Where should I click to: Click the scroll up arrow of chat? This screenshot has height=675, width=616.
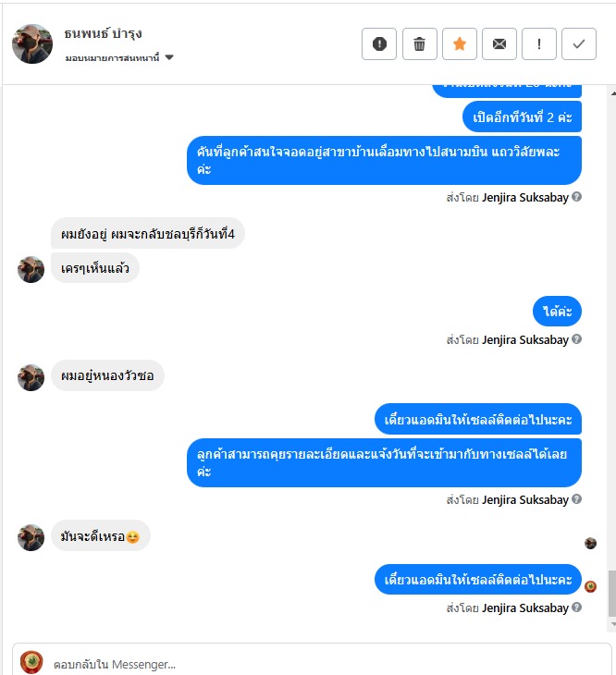[x=613, y=93]
